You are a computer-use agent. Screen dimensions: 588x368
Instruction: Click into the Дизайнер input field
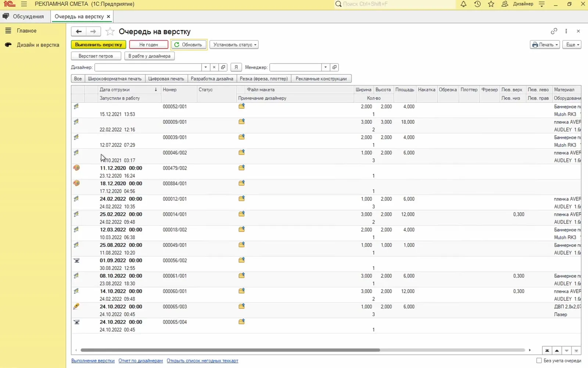(x=148, y=67)
